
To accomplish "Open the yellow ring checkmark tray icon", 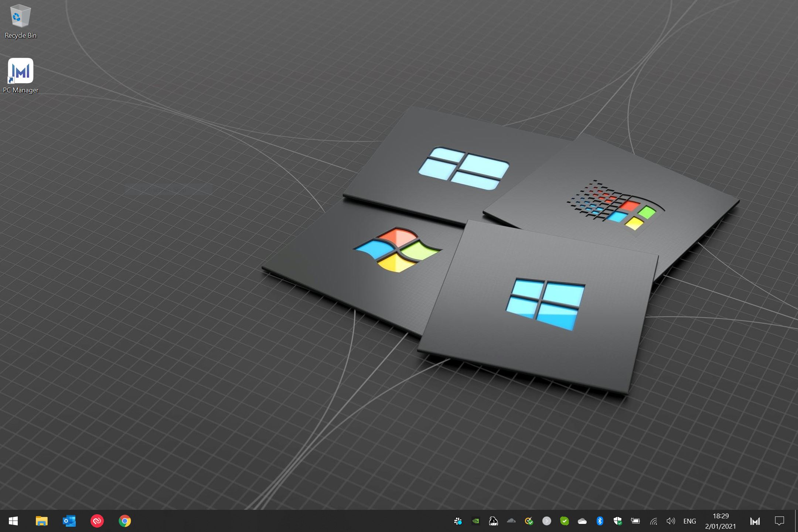I will click(x=529, y=521).
